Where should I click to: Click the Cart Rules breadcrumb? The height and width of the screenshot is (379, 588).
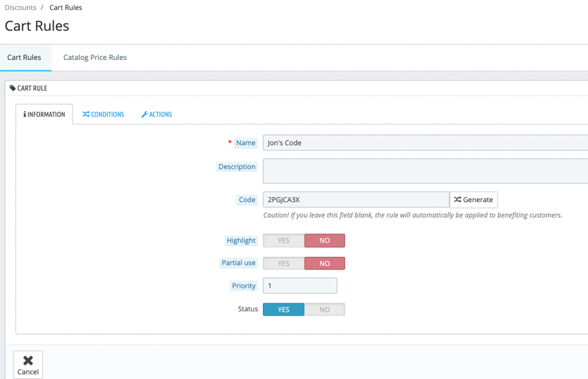click(x=66, y=8)
